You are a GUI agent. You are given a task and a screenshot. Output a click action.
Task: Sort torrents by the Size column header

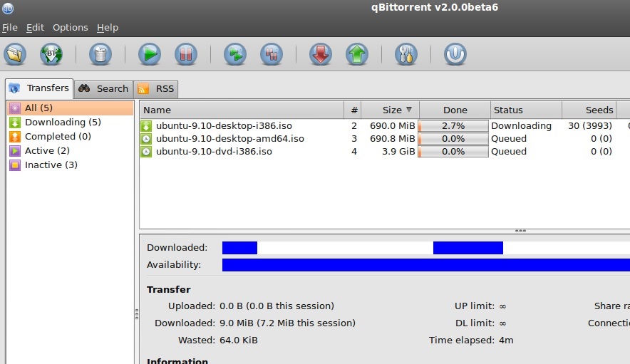[x=391, y=110]
